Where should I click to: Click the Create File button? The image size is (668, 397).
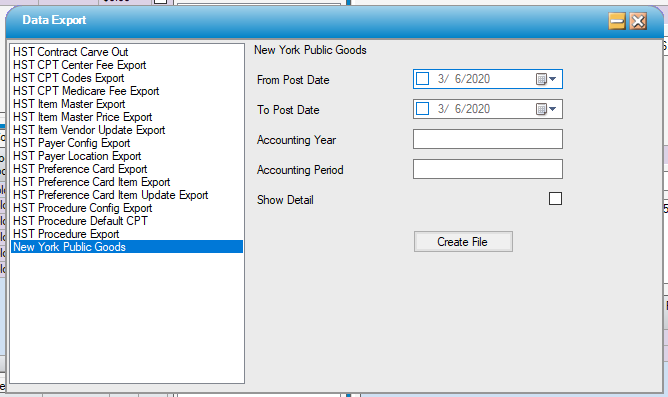[x=463, y=242]
